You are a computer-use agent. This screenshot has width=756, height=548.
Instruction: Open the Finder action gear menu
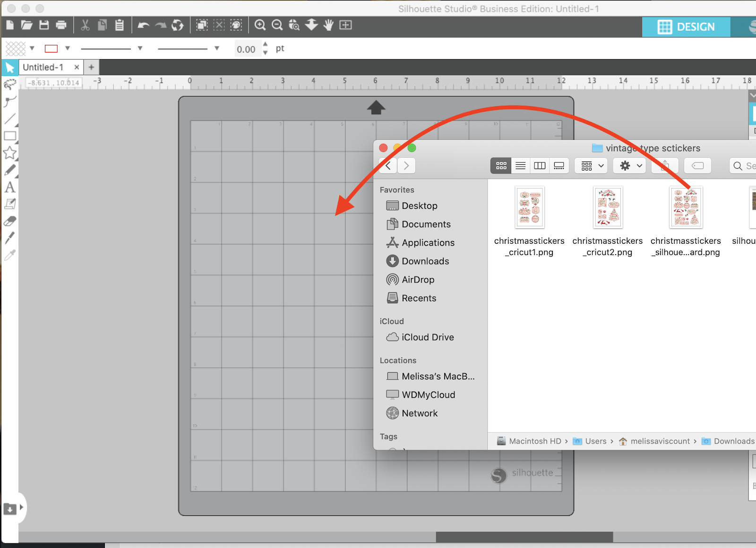(x=630, y=166)
